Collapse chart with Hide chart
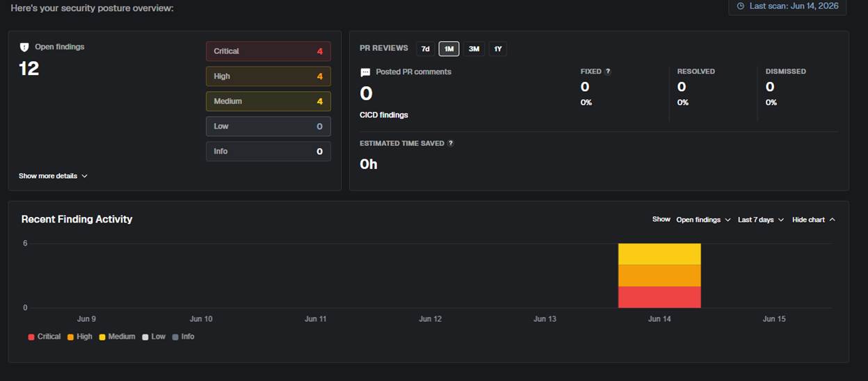 coord(814,220)
